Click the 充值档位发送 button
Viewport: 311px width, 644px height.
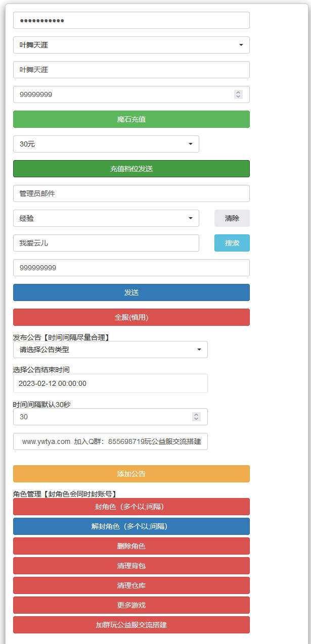(131, 169)
